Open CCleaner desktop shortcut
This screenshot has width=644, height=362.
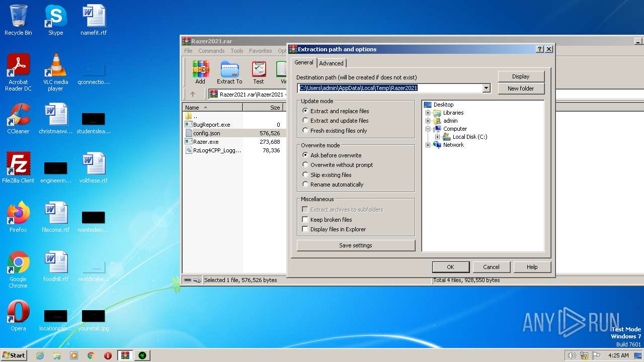tap(18, 119)
